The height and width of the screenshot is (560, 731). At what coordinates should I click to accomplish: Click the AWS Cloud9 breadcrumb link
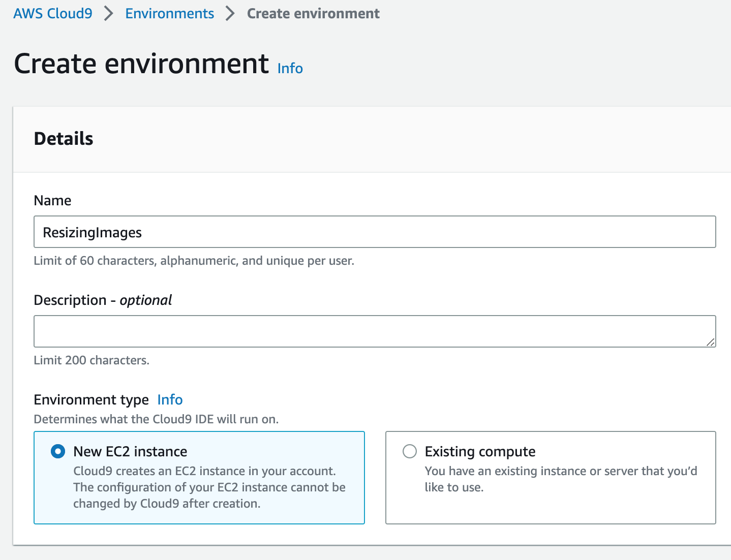[53, 13]
